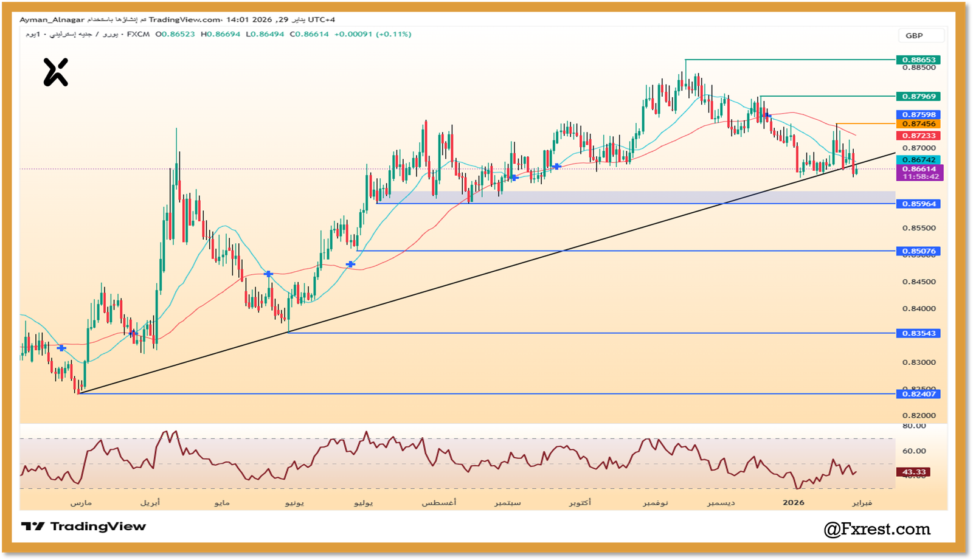Click the red 0.87233 moving average label
Screen dimensions: 973x560
pyautogui.click(x=918, y=136)
